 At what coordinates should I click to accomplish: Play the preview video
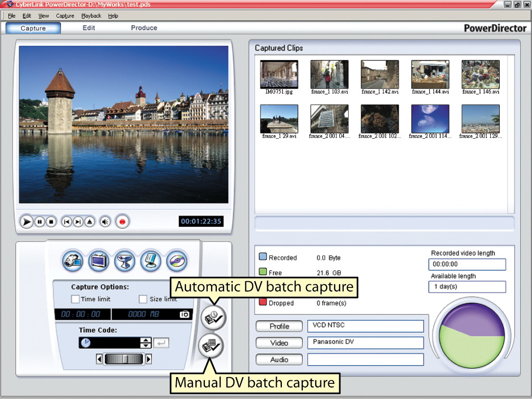coord(26,222)
